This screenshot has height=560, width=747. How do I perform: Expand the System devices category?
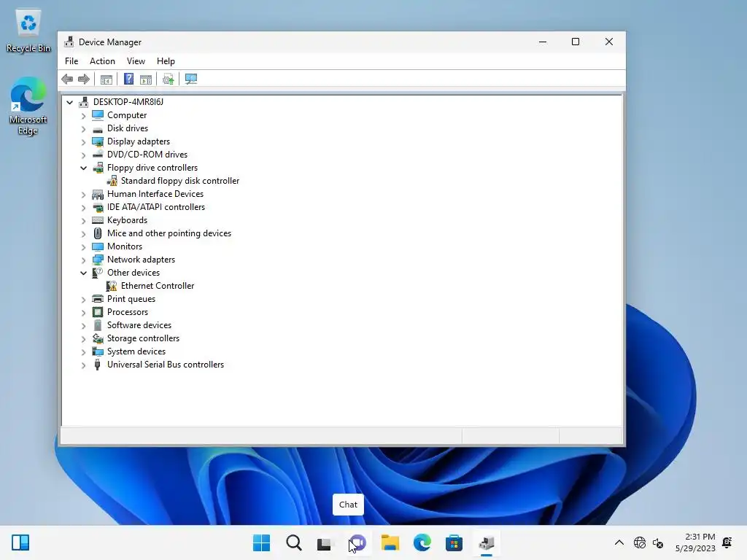point(83,352)
